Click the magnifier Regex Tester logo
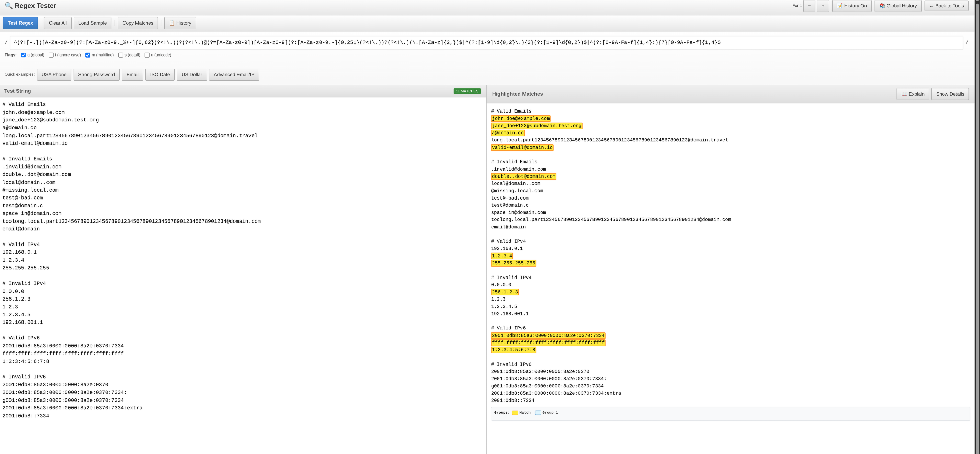The width and height of the screenshot is (980, 454). click(x=8, y=6)
